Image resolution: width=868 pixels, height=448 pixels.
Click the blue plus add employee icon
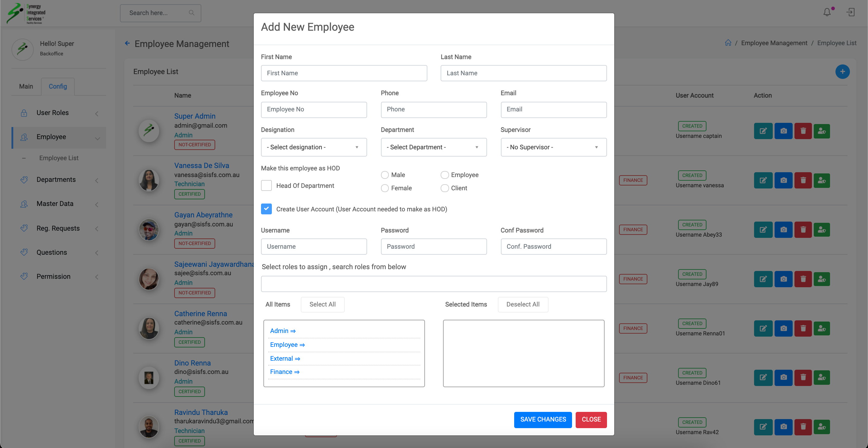coord(842,72)
